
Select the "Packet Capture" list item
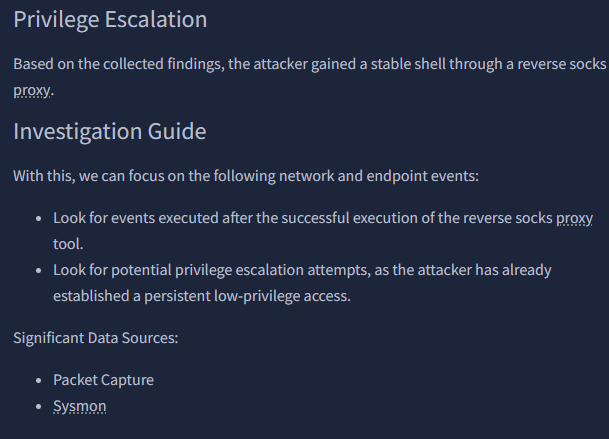click(104, 380)
